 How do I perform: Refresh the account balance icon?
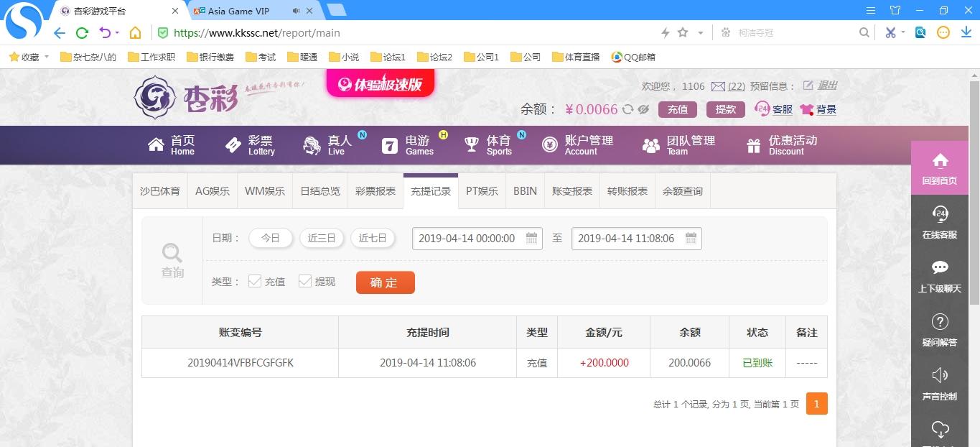pos(627,109)
